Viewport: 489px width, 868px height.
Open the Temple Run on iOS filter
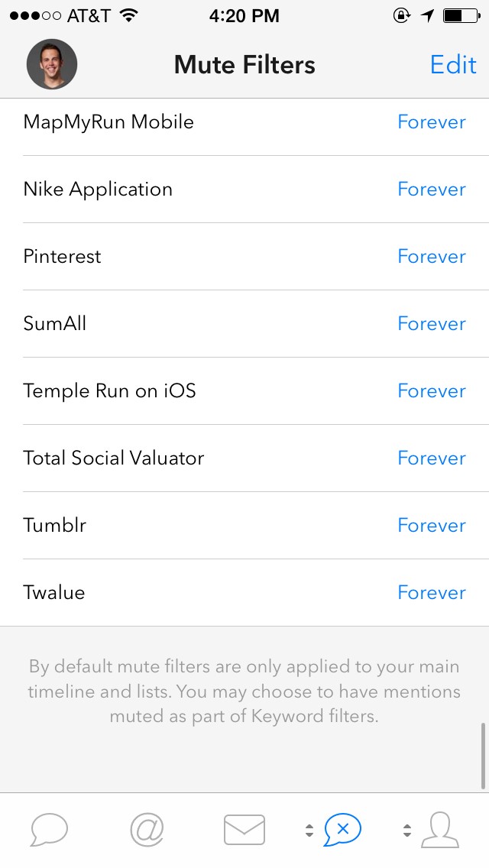(244, 390)
